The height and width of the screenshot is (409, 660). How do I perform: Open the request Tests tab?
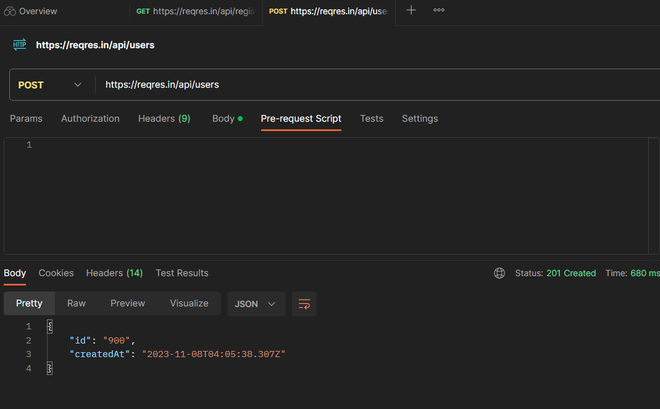(x=371, y=119)
